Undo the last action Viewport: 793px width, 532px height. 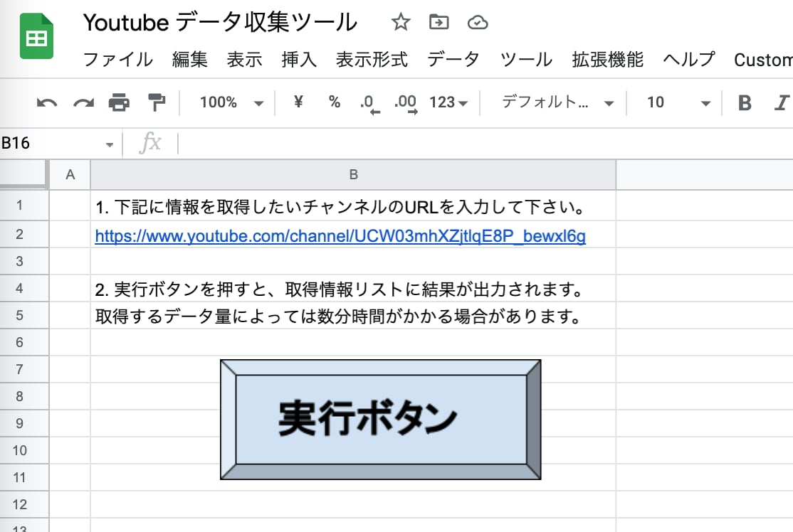point(47,102)
